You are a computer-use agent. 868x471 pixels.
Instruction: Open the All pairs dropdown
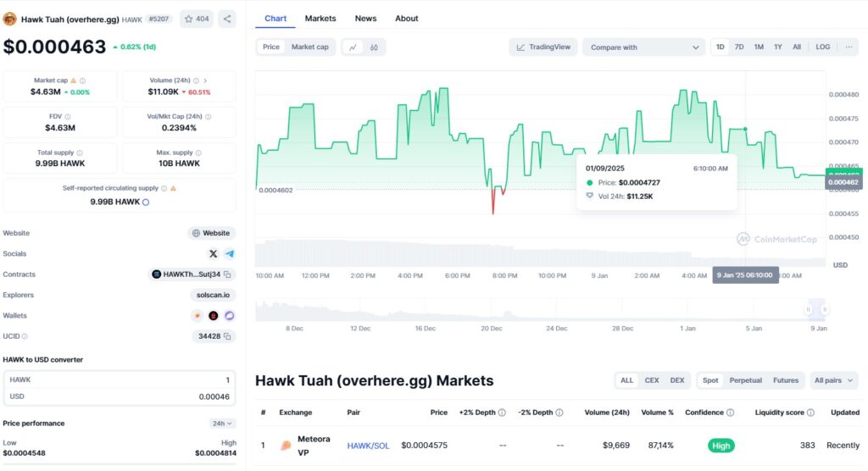point(834,380)
